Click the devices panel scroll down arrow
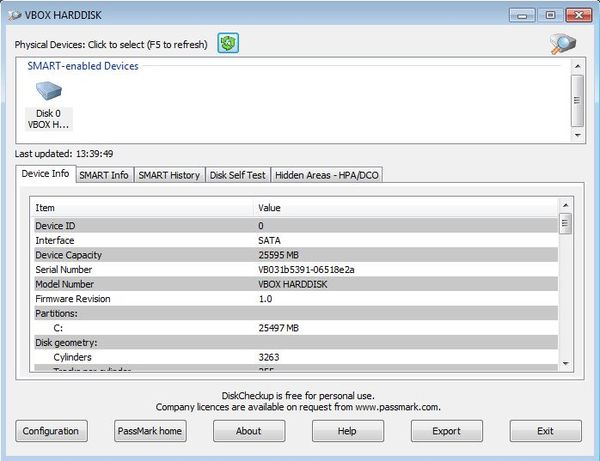The width and height of the screenshot is (600, 461). [577, 133]
